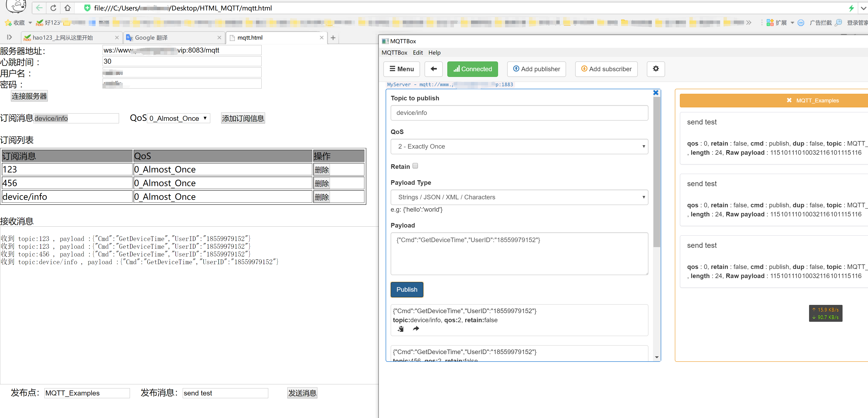This screenshot has height=418, width=868.
Task: Open the Payload Type dropdown
Action: [519, 197]
